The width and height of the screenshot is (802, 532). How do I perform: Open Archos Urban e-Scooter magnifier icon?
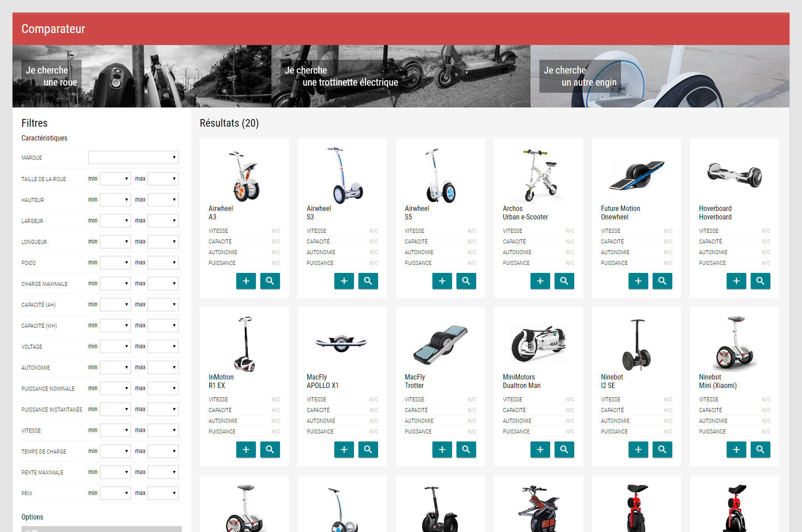point(564,281)
